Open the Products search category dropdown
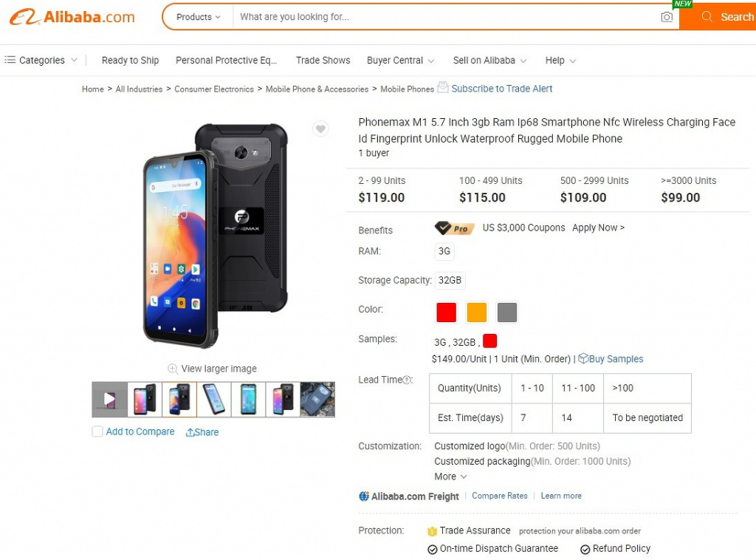Image resolution: width=756 pixels, height=560 pixels. [x=198, y=17]
